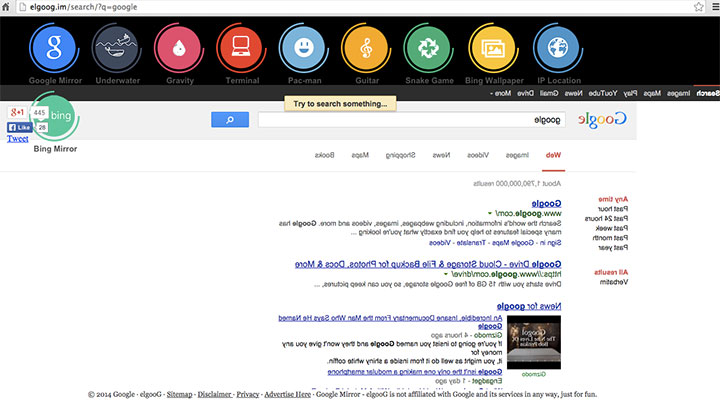Image resolution: width=720 pixels, height=401 pixels.
Task: Open the Gravity drop icon
Action: 179,48
